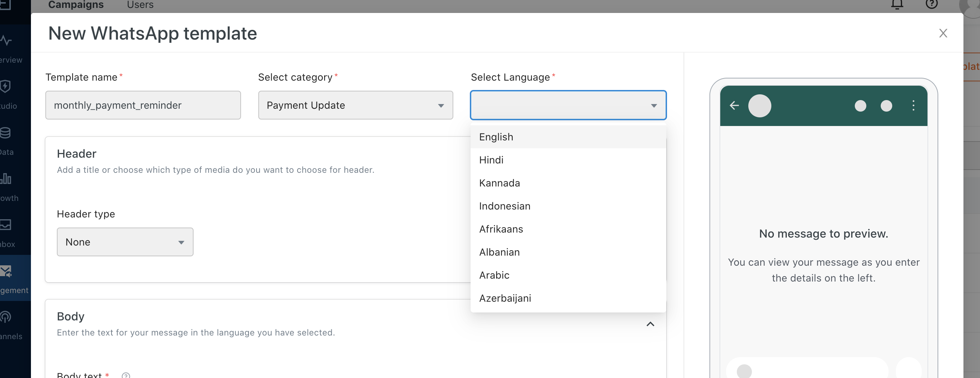Choose Hindi from language list
The width and height of the screenshot is (980, 378).
click(x=568, y=160)
